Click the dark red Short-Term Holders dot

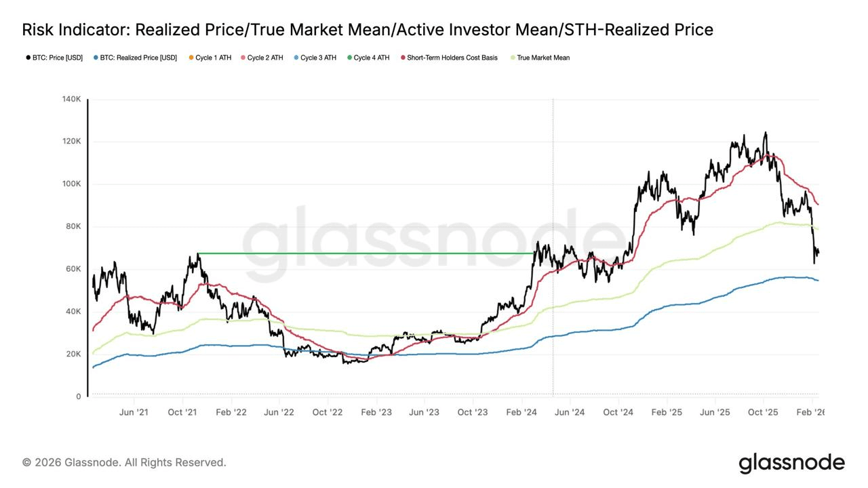click(x=403, y=58)
